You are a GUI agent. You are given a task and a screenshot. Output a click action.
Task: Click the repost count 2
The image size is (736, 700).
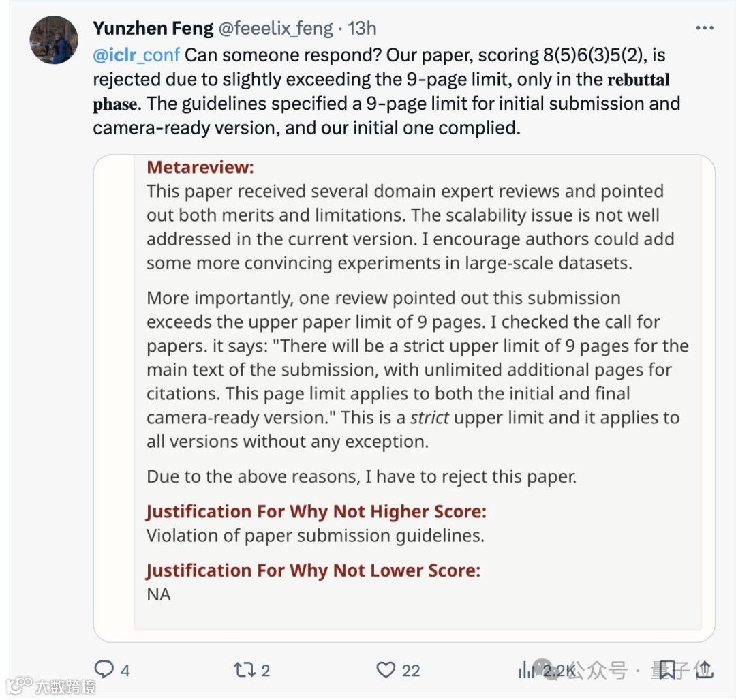(x=265, y=670)
